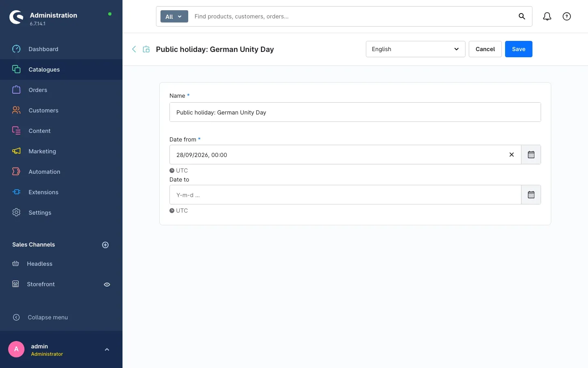This screenshot has width=588, height=368.
Task: Open the All search filter dropdown
Action: (174, 16)
